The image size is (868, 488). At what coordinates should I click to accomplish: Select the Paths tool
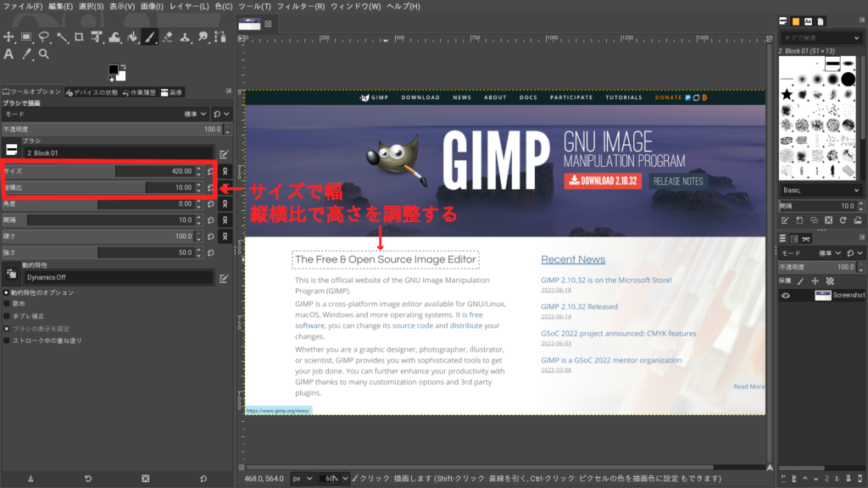[221, 37]
